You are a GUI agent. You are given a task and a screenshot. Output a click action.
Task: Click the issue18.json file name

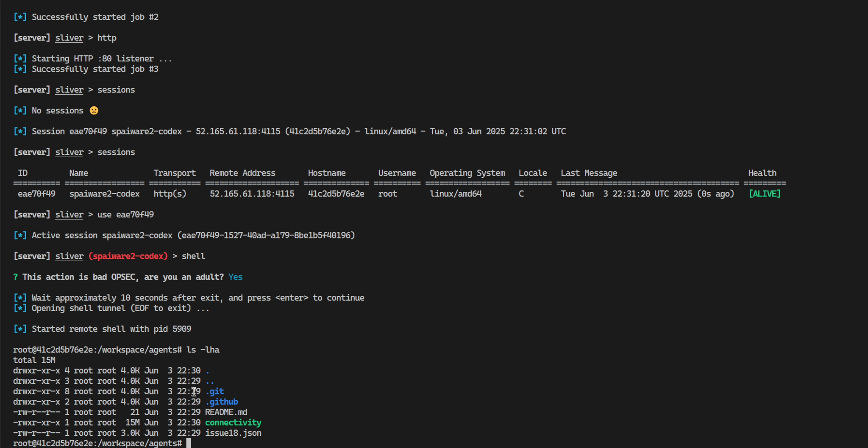pos(233,433)
